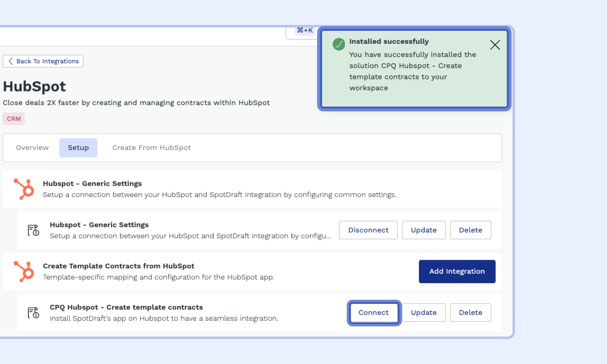Viewport: 607px width, 364px height.
Task: Click document icon for CPQ Hubspot row
Action: coord(33,313)
